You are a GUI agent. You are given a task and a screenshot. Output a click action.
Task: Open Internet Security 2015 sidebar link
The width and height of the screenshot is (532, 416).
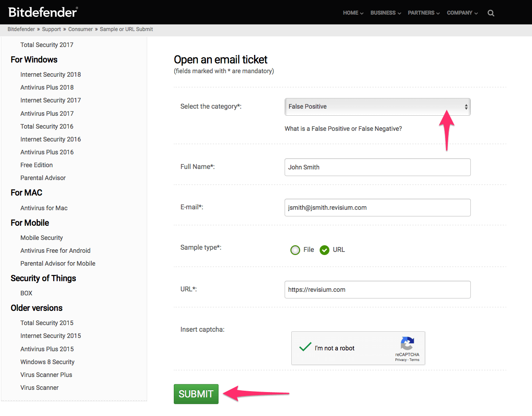[51, 336]
